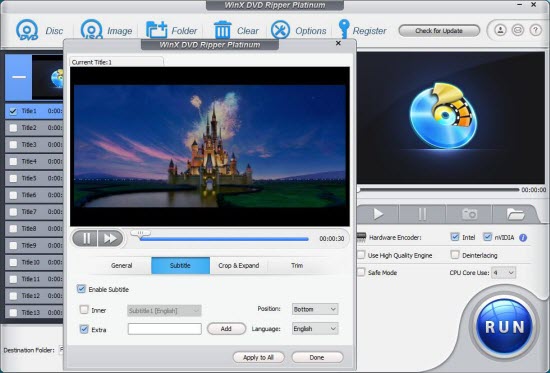Click the Check for Update button
This screenshot has width=550, height=373.
439,31
